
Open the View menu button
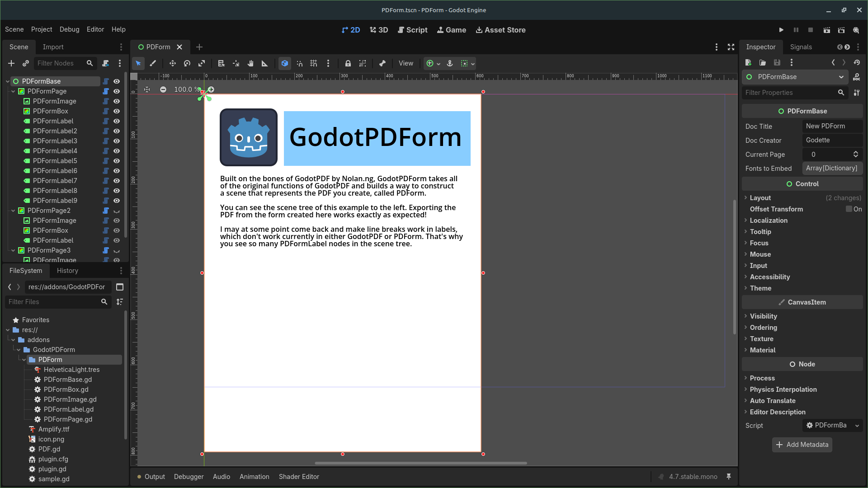tap(406, 63)
